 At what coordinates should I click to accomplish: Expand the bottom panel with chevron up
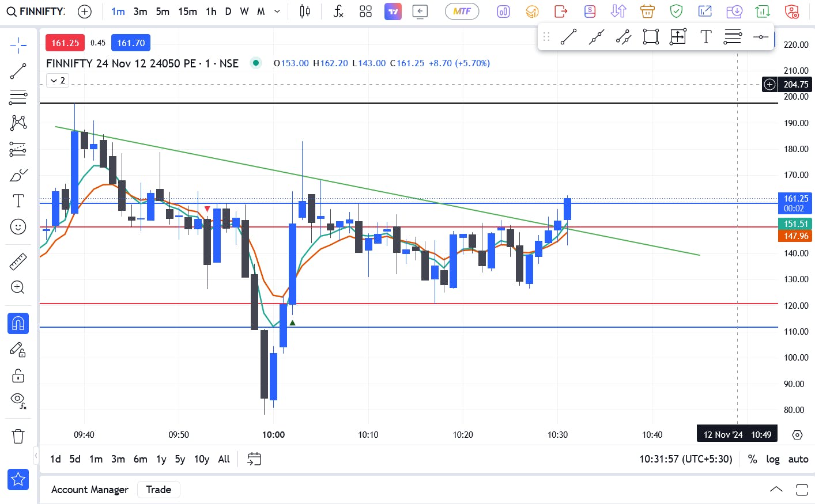[776, 490]
